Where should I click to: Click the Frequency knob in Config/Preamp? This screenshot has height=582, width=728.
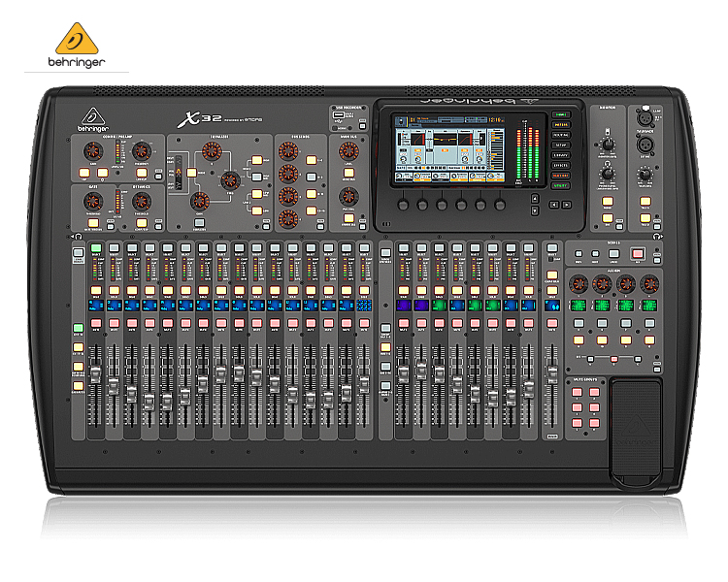[x=142, y=151]
